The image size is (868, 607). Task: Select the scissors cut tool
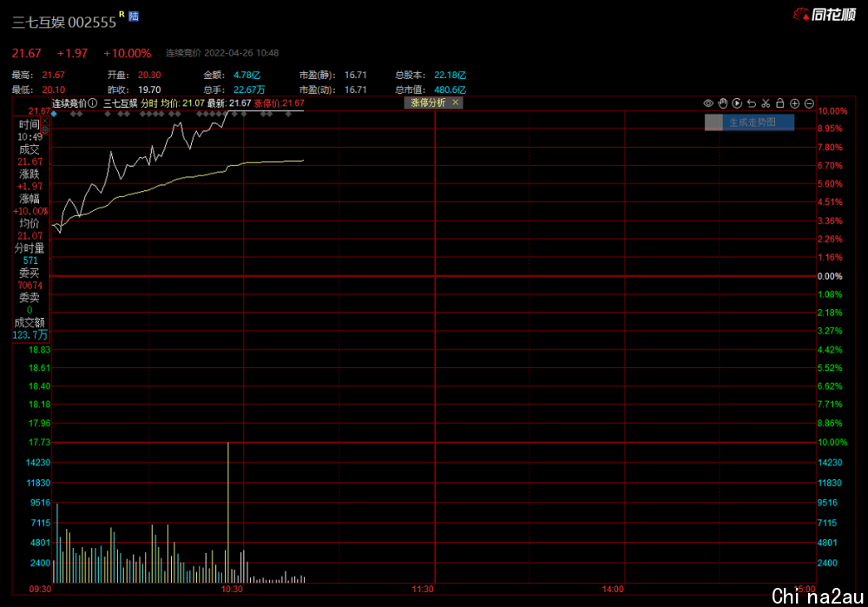coord(766,103)
